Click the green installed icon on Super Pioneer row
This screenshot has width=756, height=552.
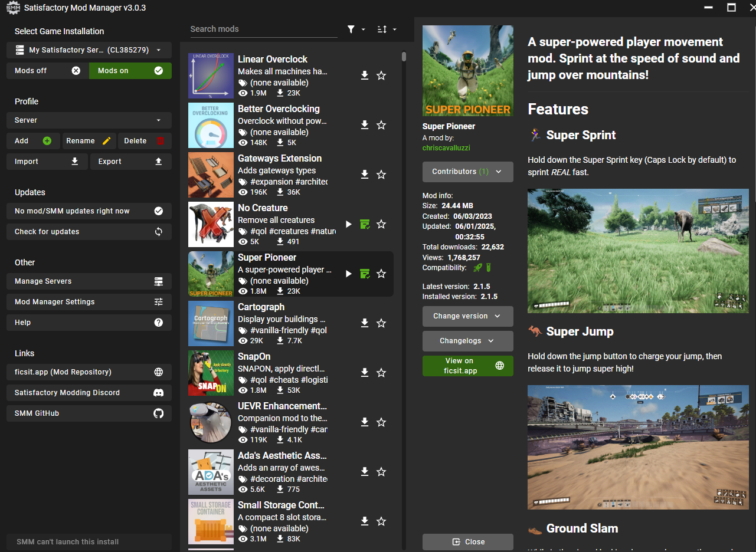click(365, 274)
